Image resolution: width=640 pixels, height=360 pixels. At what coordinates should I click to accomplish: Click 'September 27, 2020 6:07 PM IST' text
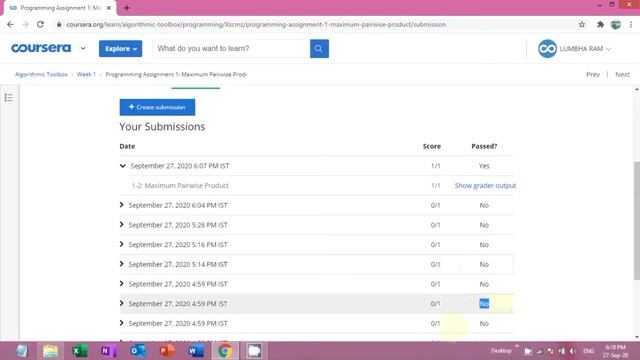coord(180,166)
